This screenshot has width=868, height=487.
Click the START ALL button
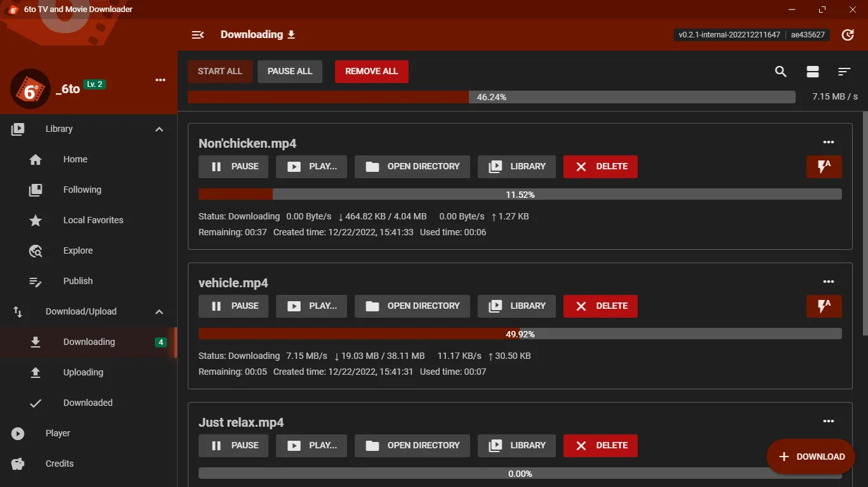point(220,72)
